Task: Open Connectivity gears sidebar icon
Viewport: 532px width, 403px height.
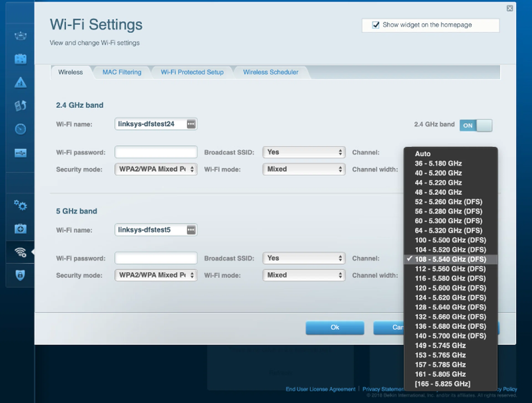Action: coord(20,205)
